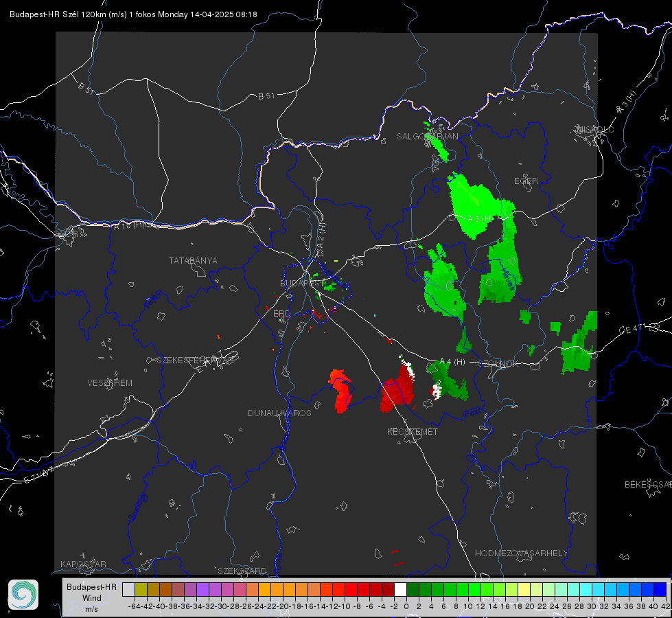Select the DUNAÚJVÁROS city label

tap(279, 413)
